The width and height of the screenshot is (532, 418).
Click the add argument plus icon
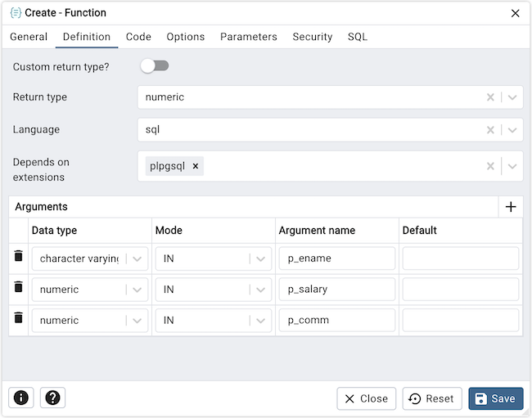coord(511,207)
